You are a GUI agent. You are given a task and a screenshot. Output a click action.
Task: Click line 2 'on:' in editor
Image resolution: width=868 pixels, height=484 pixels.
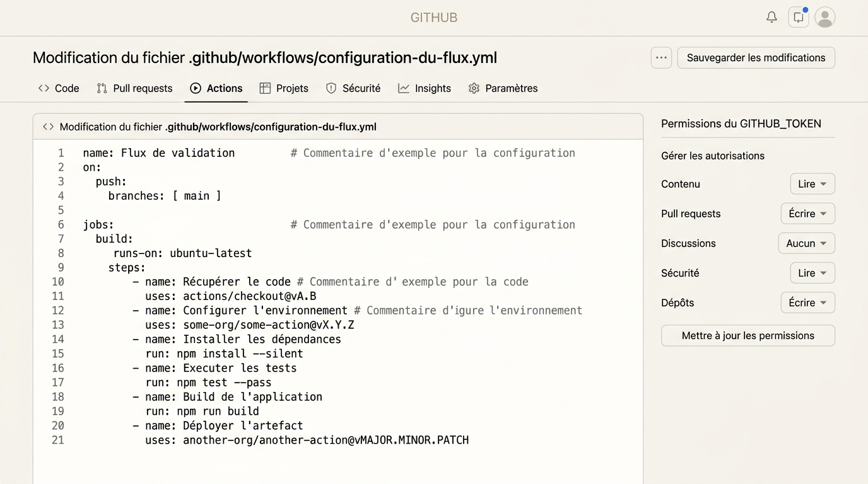pos(92,167)
